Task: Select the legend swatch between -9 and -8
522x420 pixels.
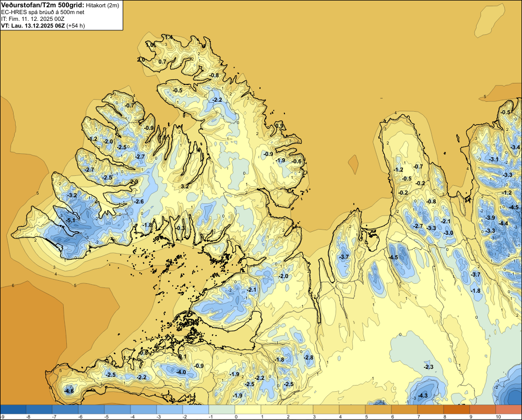Action: point(13,409)
